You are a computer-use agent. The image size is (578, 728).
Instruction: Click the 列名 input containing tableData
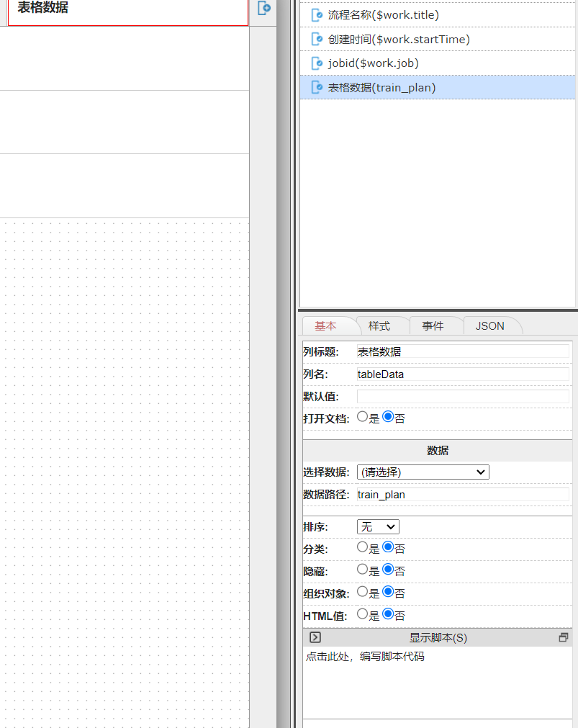(x=463, y=374)
